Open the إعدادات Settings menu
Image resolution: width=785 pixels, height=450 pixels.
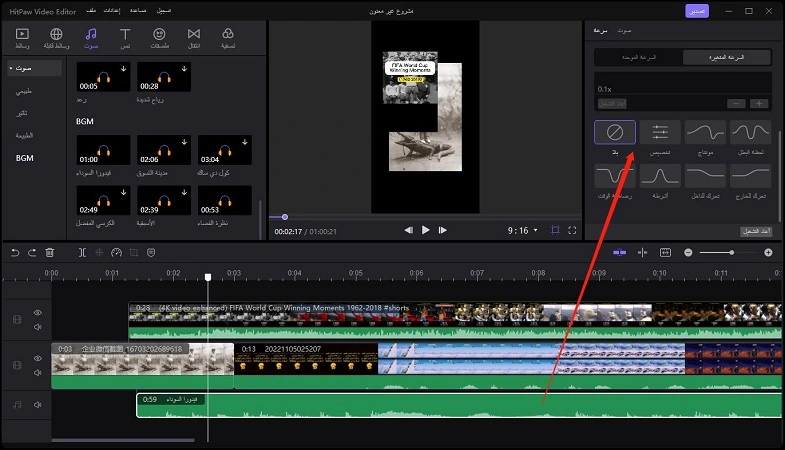112,11
